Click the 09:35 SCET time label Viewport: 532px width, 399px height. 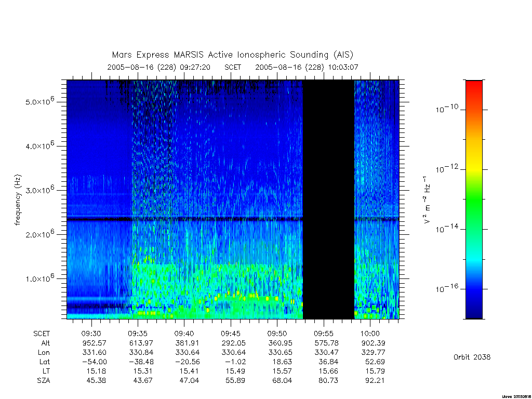(138, 334)
